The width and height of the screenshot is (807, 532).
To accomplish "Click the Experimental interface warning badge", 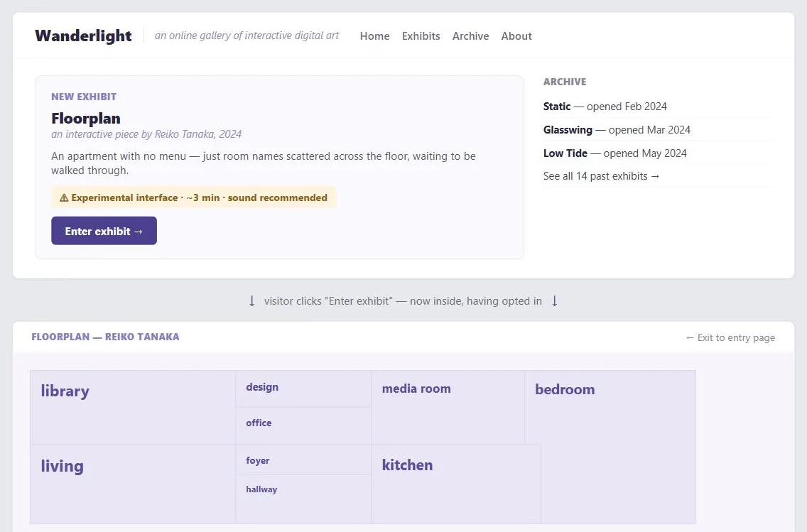I will 193,197.
